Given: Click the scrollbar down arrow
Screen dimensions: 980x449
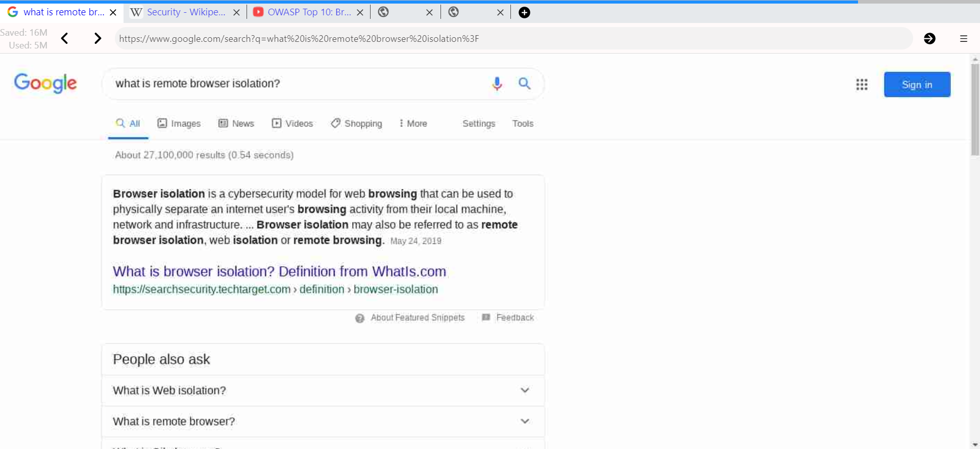Looking at the screenshot, I should [x=975, y=444].
